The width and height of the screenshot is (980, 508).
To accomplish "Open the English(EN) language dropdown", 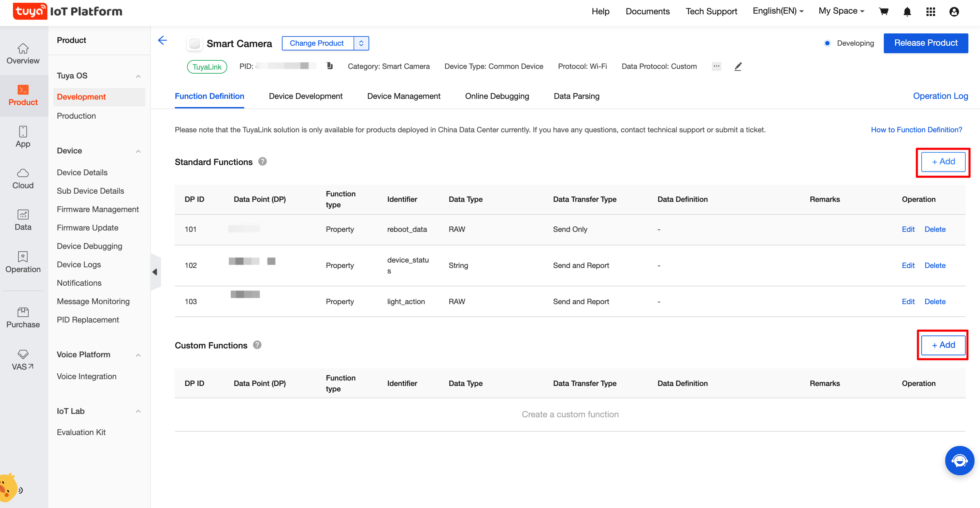I will pyautogui.click(x=777, y=11).
